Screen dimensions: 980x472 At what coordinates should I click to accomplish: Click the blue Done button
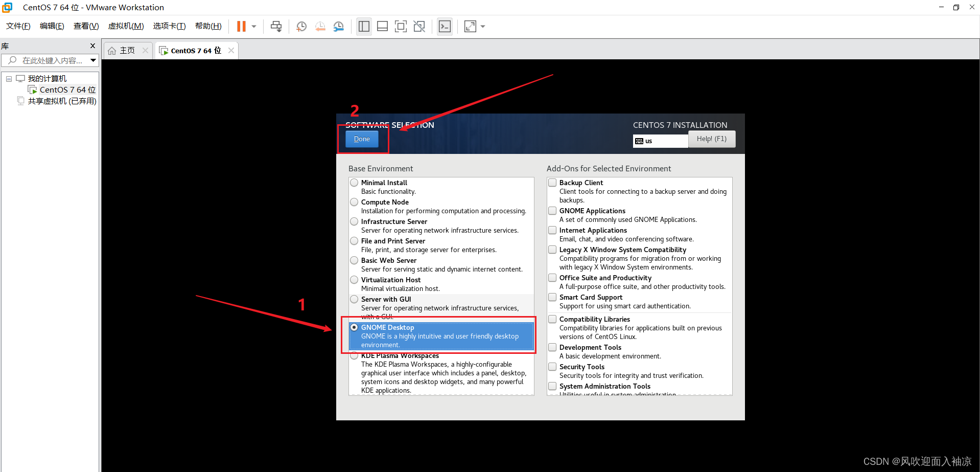pos(362,139)
